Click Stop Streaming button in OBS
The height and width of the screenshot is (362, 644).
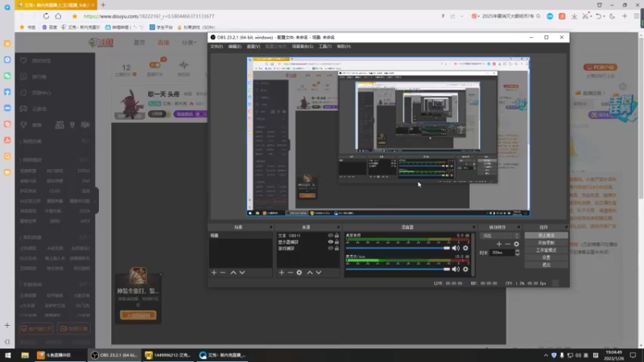[x=546, y=236]
